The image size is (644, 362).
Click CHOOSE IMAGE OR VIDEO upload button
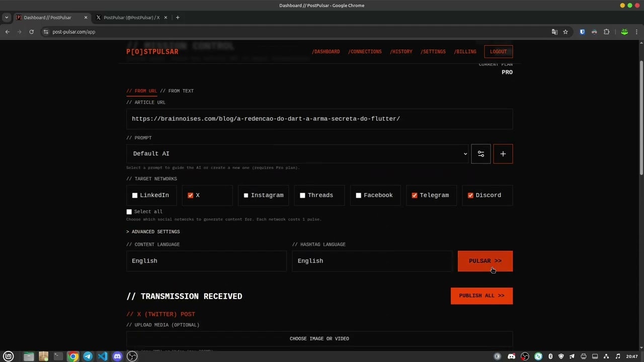319,339
